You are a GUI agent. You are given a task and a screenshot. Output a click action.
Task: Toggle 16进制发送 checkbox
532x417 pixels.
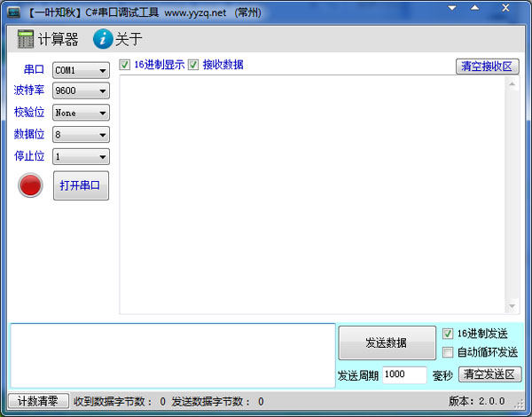[x=448, y=334]
